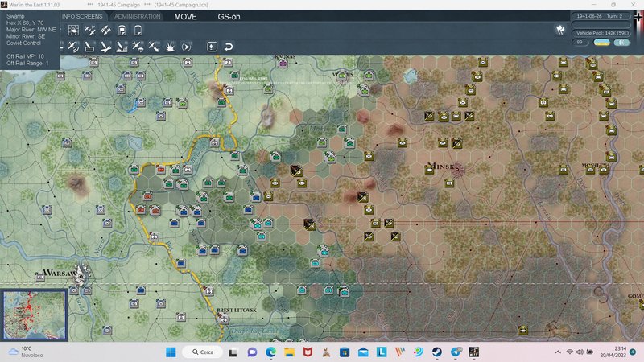Click the Minsk city on map
This screenshot has height=362, width=644.
point(457,169)
